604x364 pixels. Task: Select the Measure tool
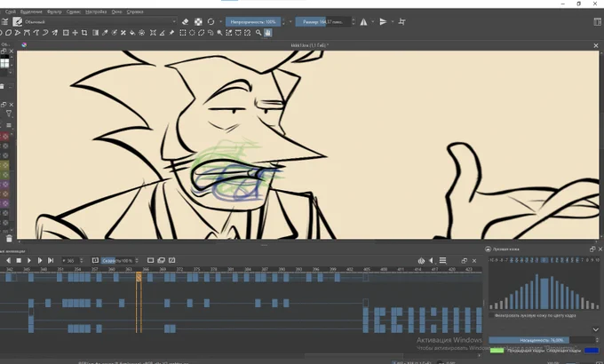pyautogui.click(x=163, y=33)
